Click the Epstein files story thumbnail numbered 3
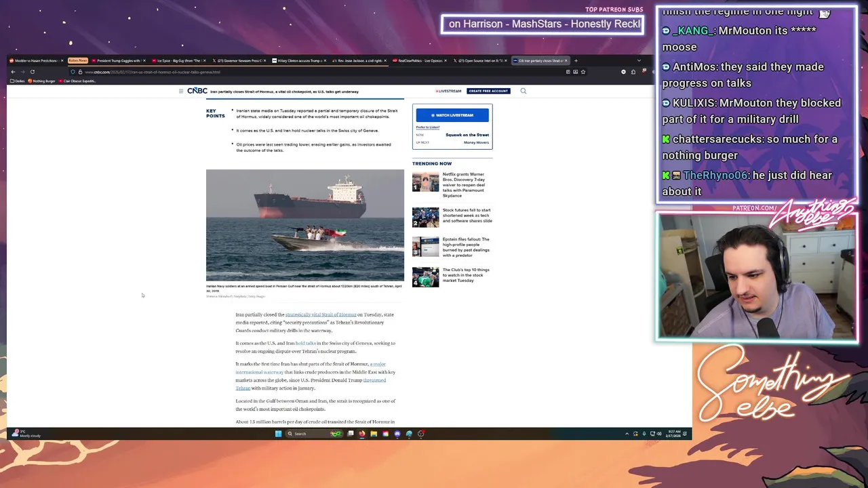 pos(426,247)
